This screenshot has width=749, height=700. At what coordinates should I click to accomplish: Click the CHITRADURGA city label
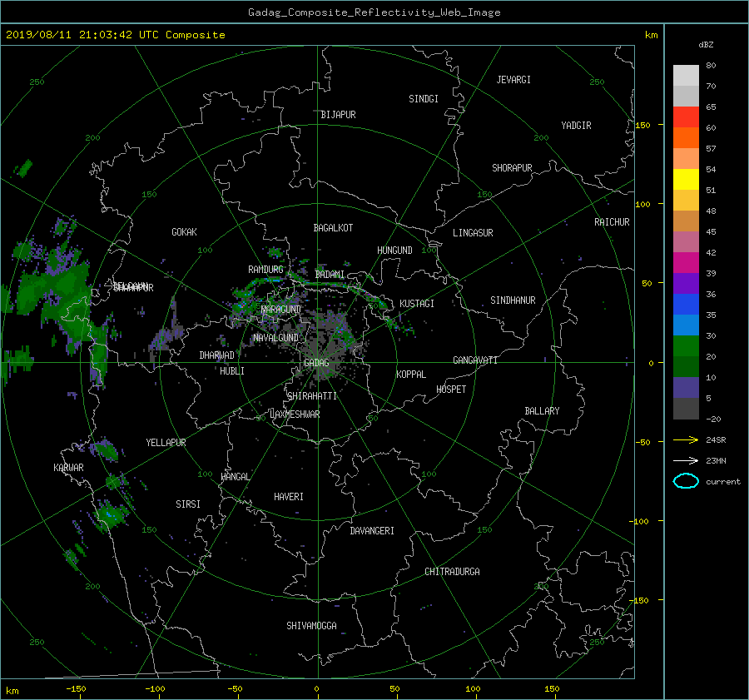(452, 572)
